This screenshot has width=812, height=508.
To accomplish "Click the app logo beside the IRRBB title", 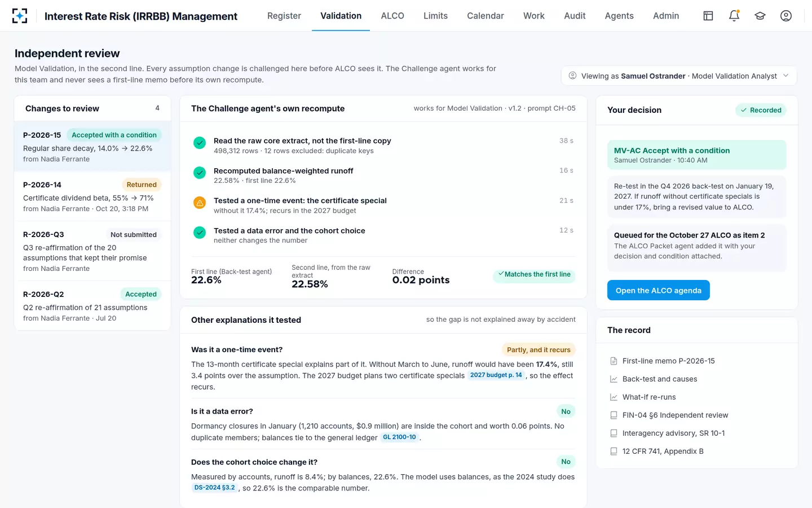I will click(20, 16).
